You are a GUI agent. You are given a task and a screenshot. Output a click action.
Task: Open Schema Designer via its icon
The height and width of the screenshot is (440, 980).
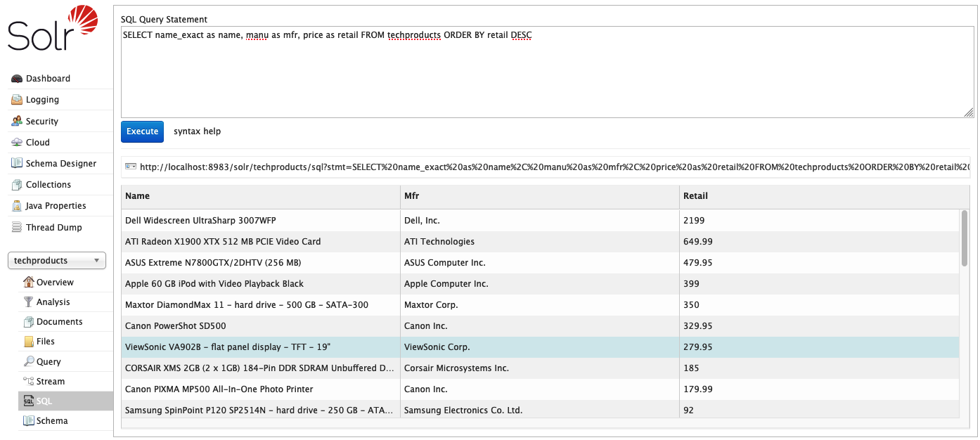17,164
